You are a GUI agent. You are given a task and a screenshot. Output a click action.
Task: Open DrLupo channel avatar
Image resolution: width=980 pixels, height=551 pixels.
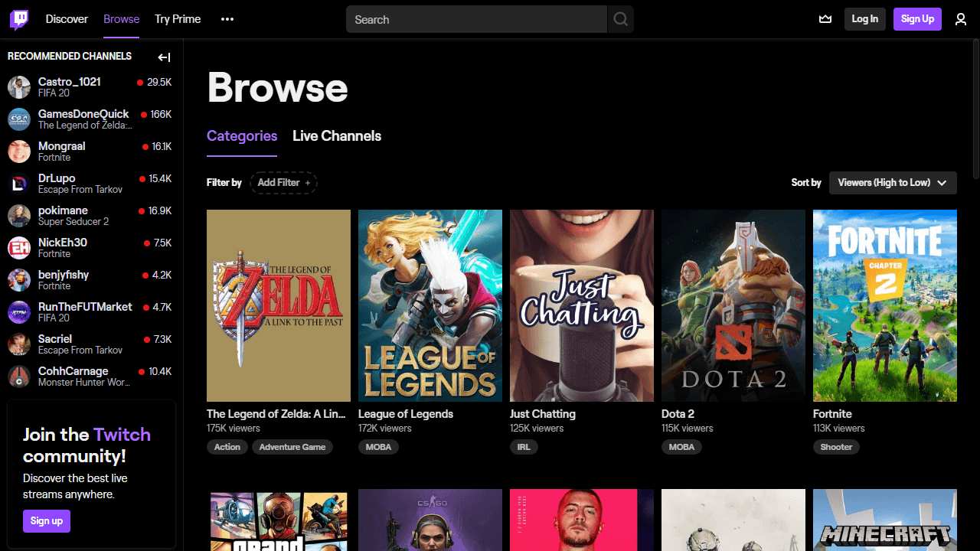[x=19, y=184]
